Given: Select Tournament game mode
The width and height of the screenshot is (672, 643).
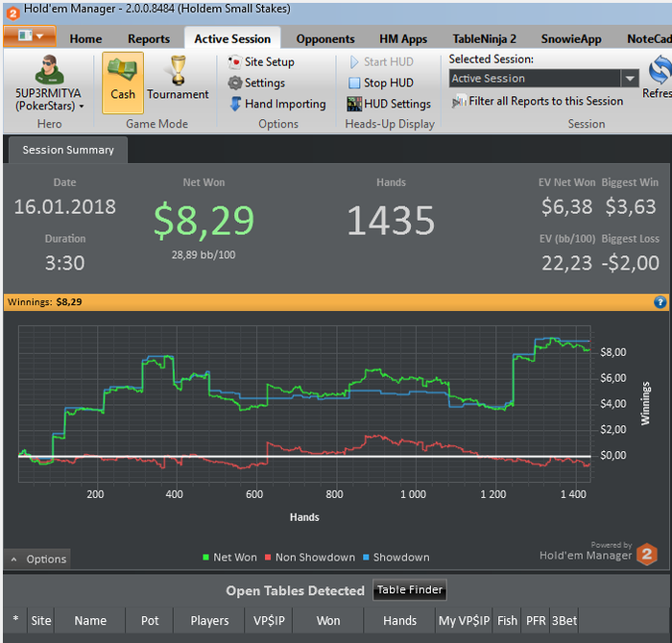Looking at the screenshot, I should click(x=178, y=78).
